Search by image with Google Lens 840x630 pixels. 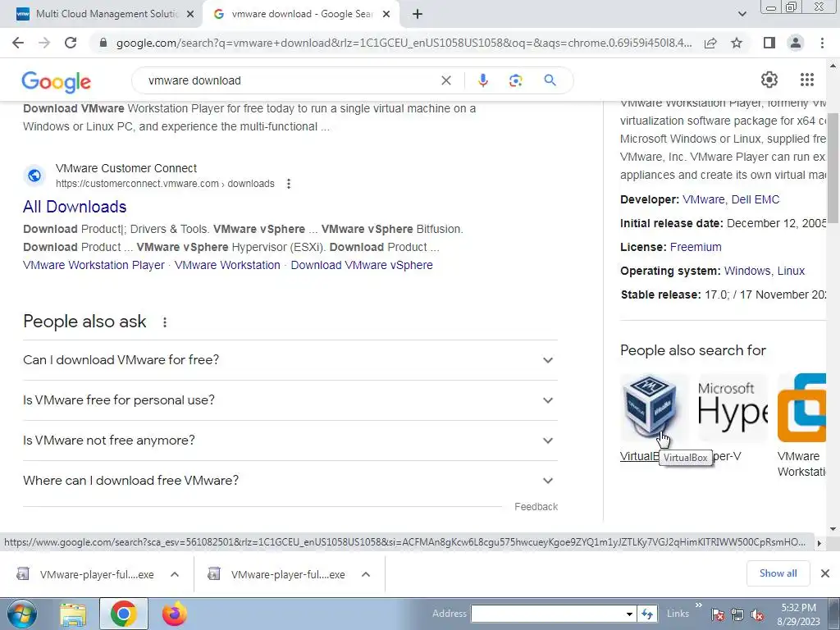(515, 80)
